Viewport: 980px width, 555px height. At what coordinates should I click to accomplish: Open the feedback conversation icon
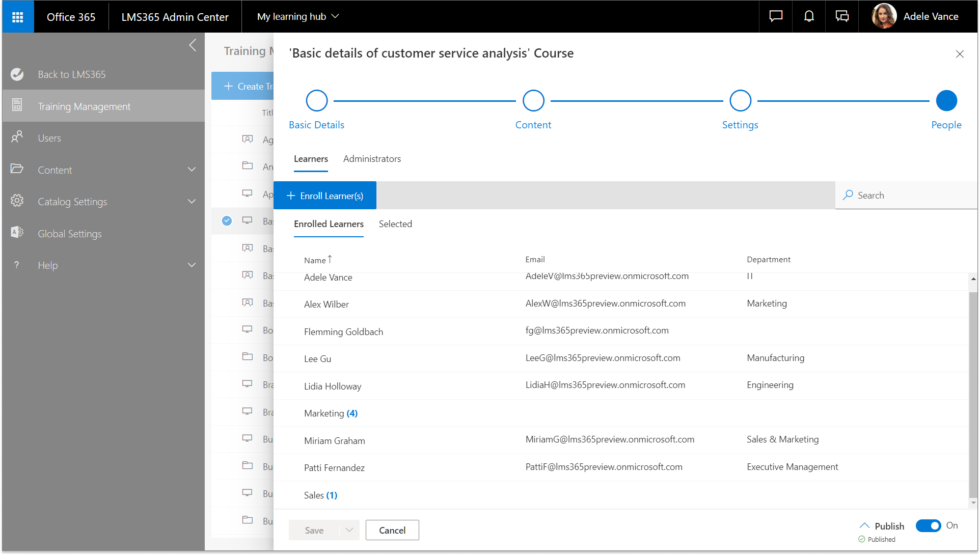point(842,17)
